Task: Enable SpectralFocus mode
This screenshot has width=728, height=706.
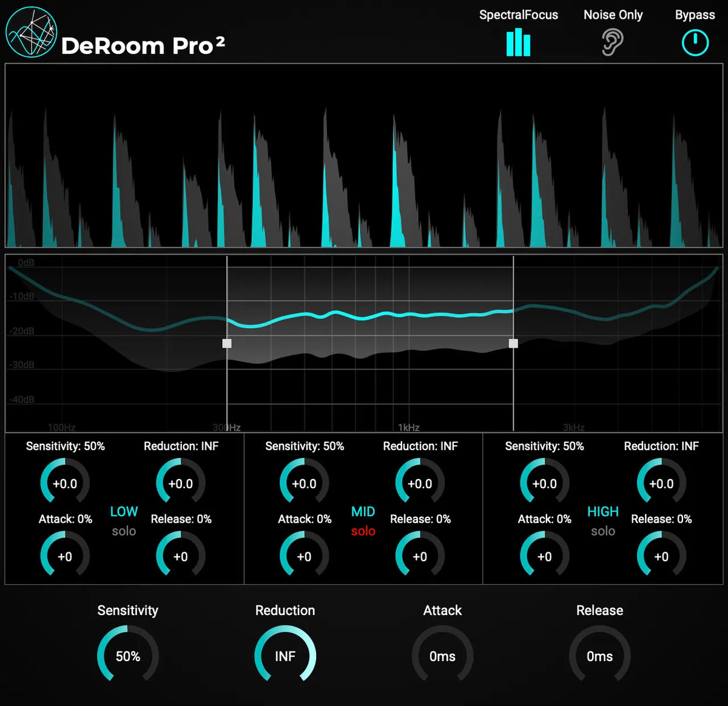Action: coord(518,42)
